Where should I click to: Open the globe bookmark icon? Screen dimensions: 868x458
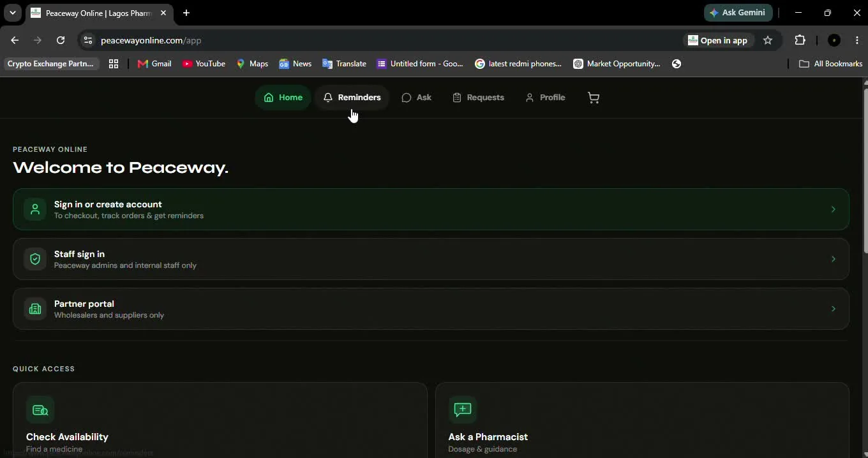click(677, 64)
